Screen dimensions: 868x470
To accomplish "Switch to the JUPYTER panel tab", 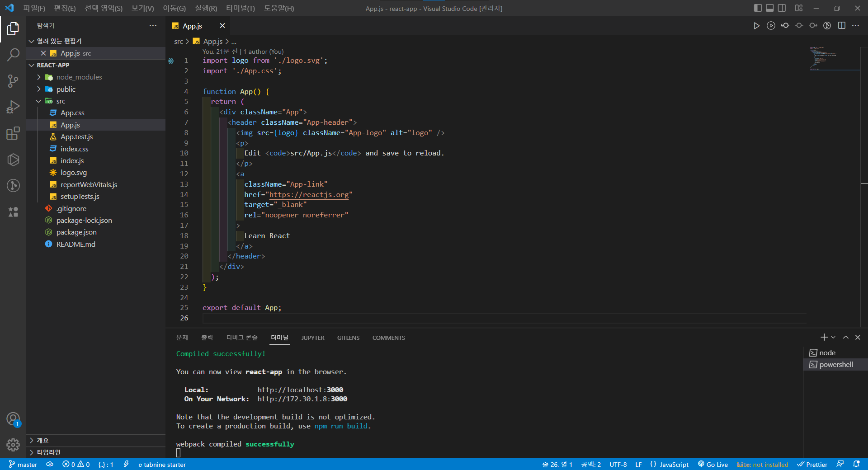I will tap(313, 338).
